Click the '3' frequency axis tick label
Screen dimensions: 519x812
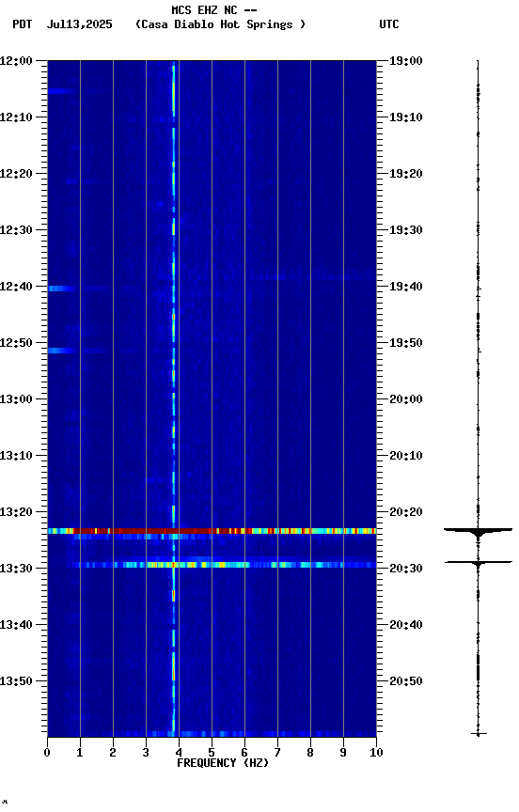pos(146,753)
